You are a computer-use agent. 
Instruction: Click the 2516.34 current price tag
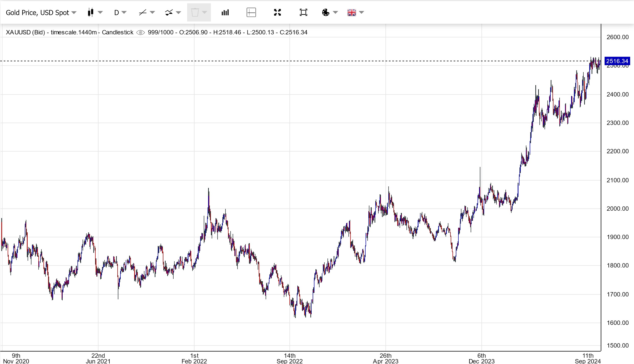pyautogui.click(x=617, y=61)
